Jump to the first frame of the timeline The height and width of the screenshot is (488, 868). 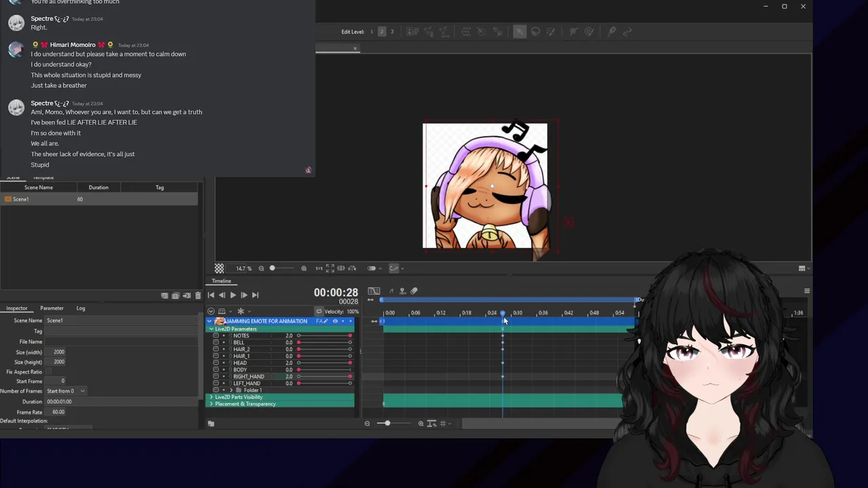point(211,295)
